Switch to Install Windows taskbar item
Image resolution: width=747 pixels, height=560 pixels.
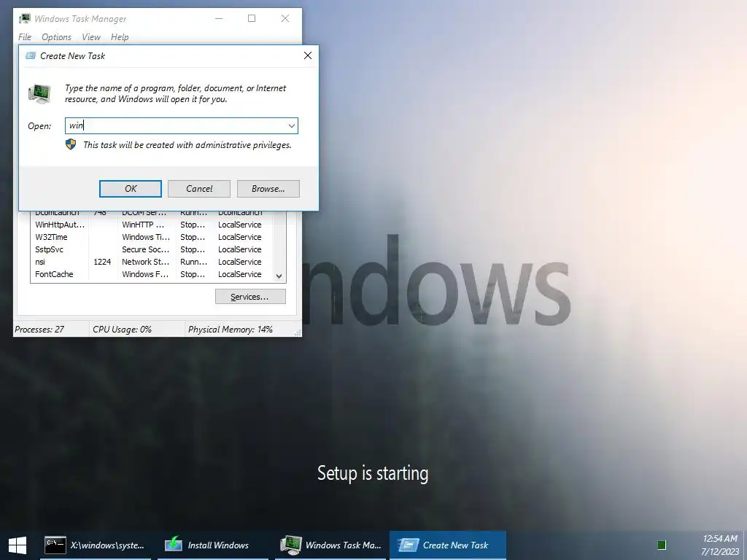[x=212, y=545]
